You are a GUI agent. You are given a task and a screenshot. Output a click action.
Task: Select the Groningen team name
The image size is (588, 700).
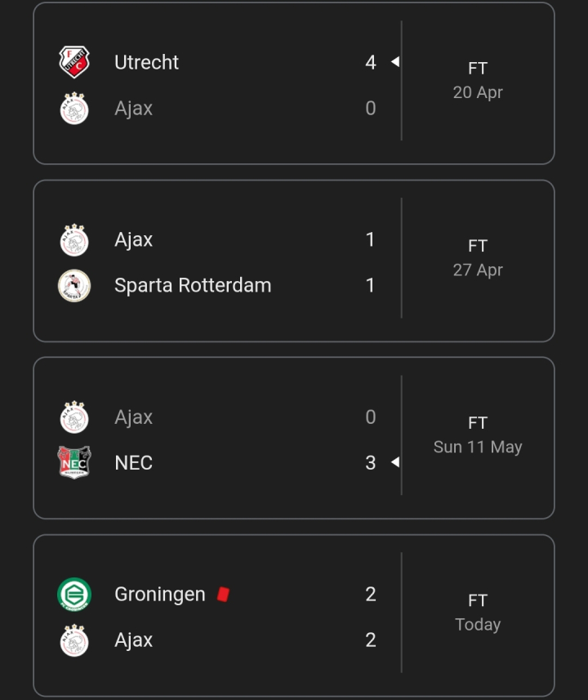pyautogui.click(x=160, y=594)
